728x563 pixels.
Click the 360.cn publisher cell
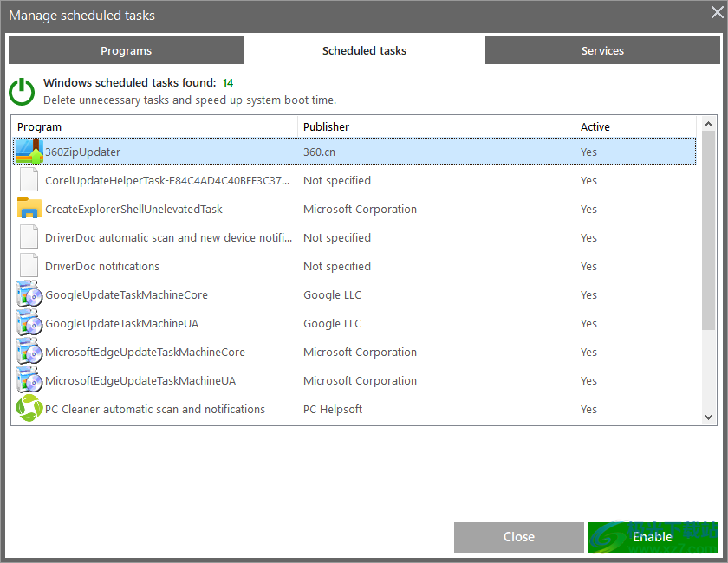click(319, 152)
